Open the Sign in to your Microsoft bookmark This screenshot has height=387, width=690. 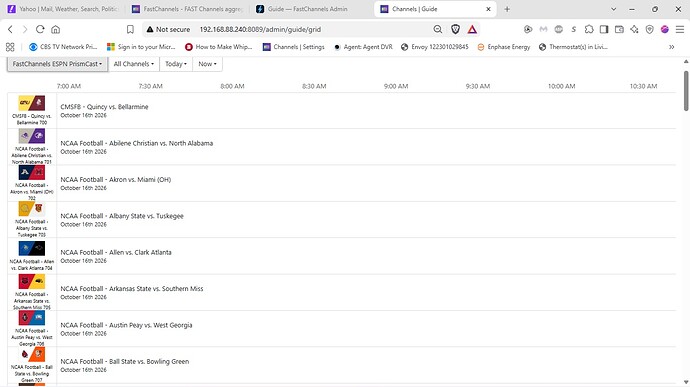141,47
